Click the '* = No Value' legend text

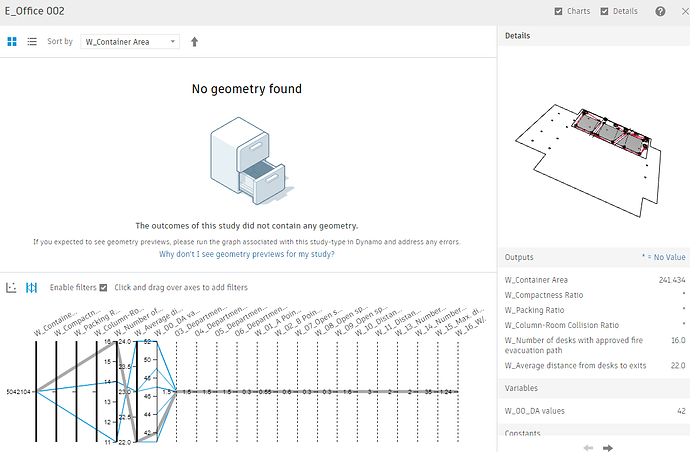[x=663, y=257]
